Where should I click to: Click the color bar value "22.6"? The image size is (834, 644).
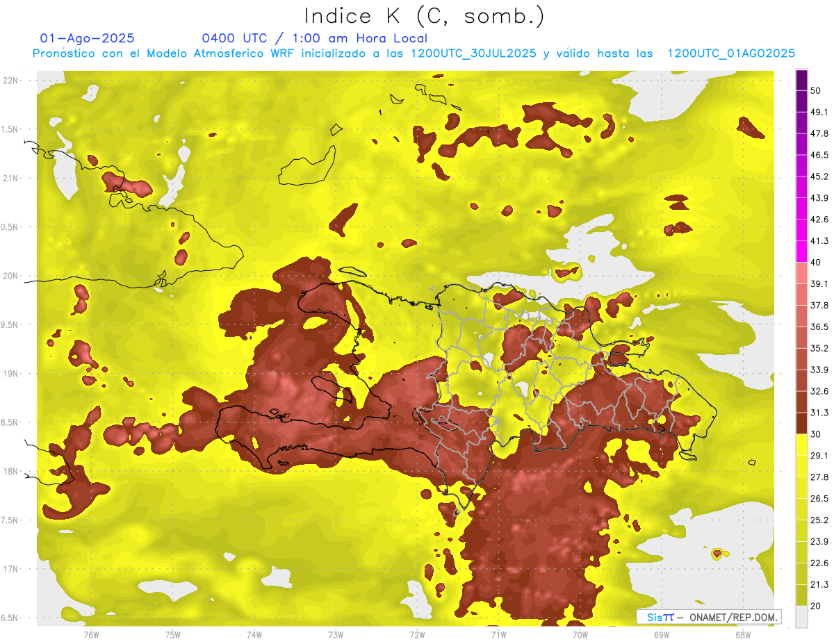pos(819,563)
